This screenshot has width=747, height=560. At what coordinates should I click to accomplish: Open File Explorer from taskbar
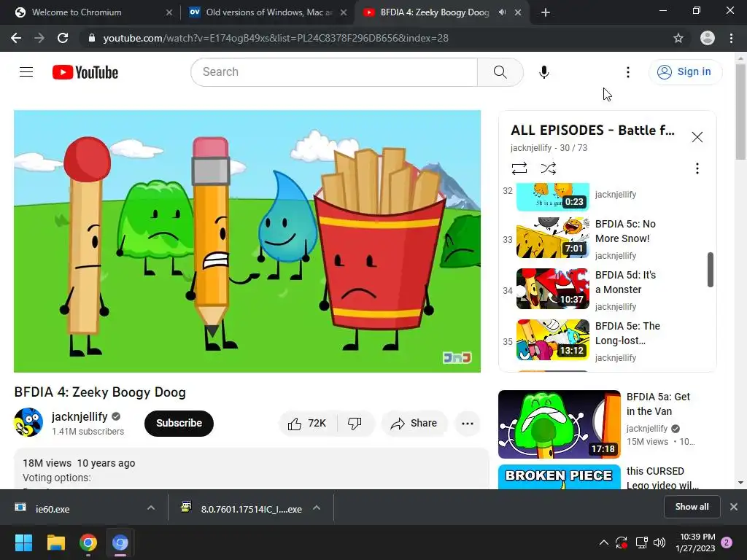click(55, 542)
